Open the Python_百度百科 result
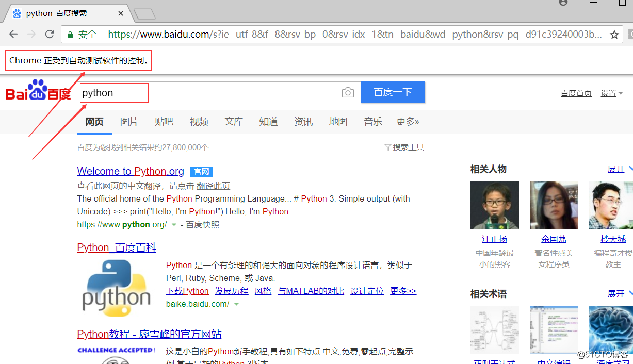Image resolution: width=633 pixels, height=364 pixels. pos(117,247)
